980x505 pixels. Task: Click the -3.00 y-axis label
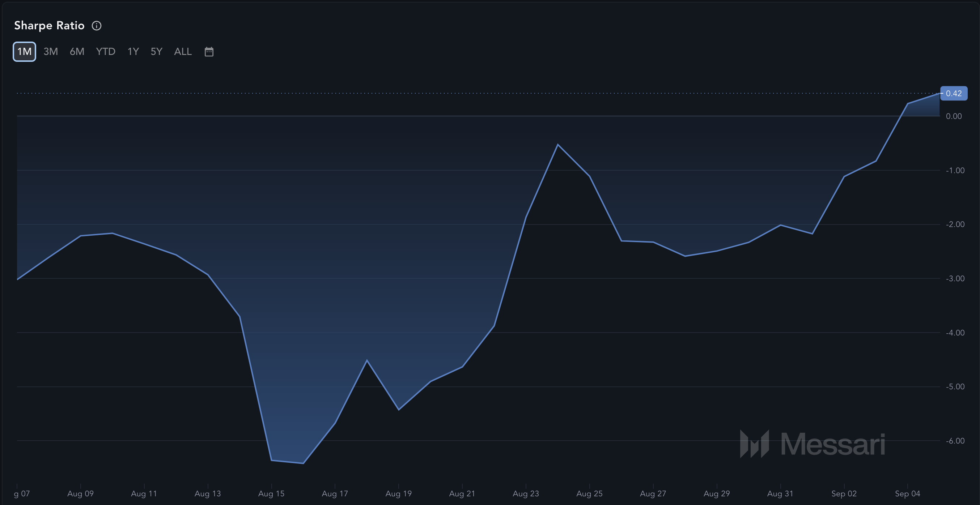pos(955,279)
